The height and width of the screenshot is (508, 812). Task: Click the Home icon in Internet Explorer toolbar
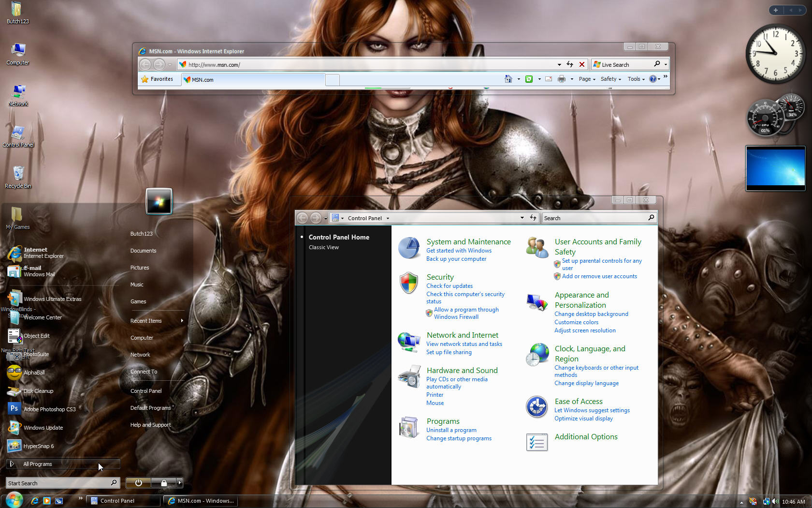point(508,79)
